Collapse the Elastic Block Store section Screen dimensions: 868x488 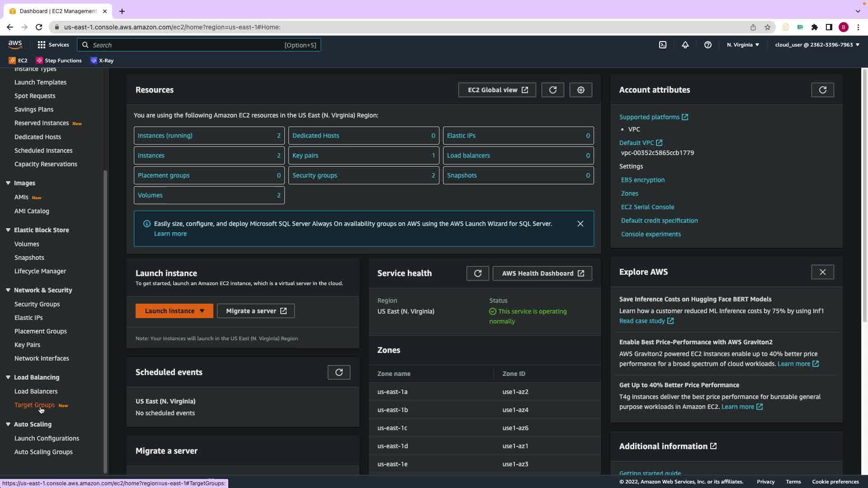[x=8, y=230]
